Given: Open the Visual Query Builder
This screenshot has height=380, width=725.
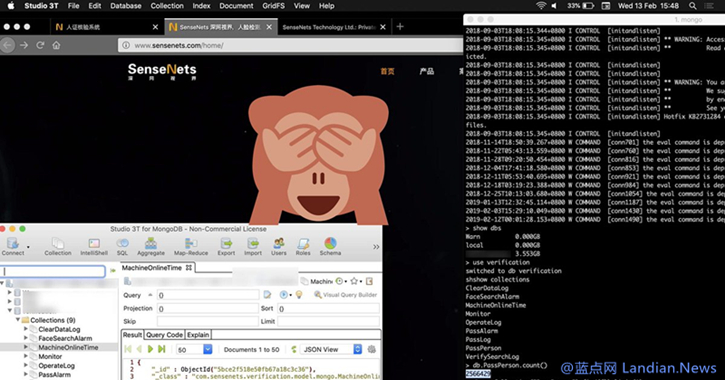Looking at the screenshot, I should 345,294.
